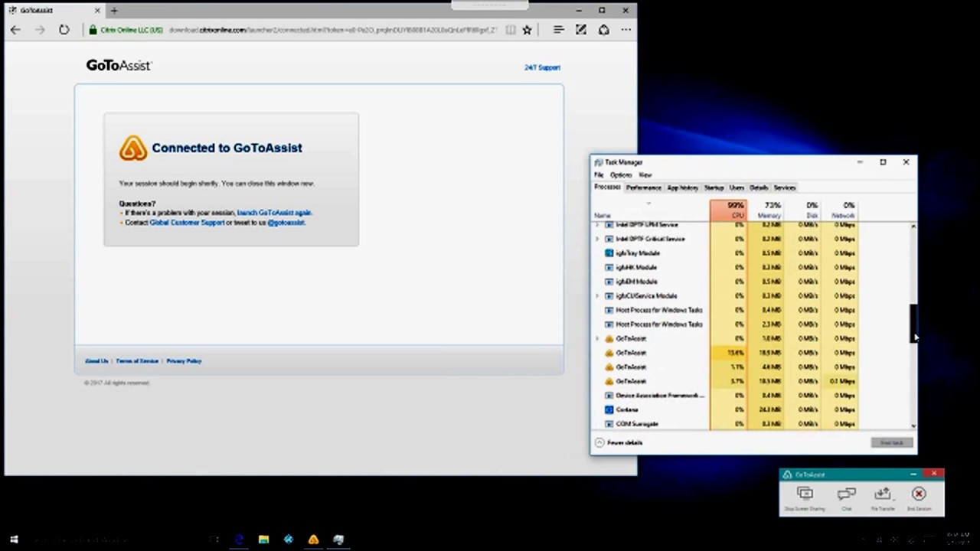980x551 pixels.
Task: Open Task Manager View menu
Action: coord(645,174)
